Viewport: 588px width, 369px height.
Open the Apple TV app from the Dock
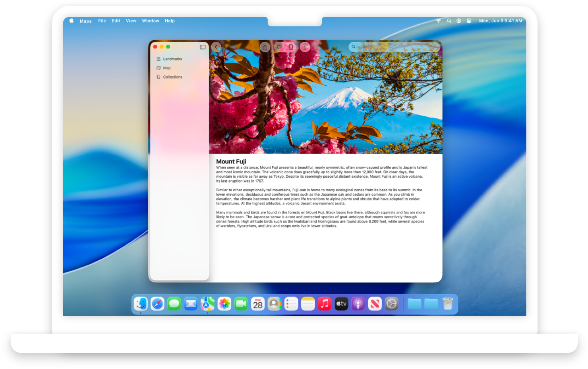pos(341,304)
